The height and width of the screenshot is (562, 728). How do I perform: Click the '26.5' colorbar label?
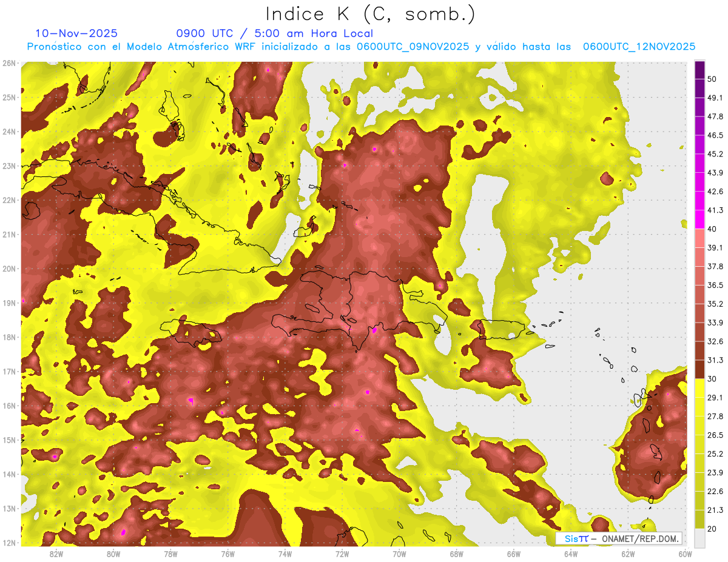715,435
